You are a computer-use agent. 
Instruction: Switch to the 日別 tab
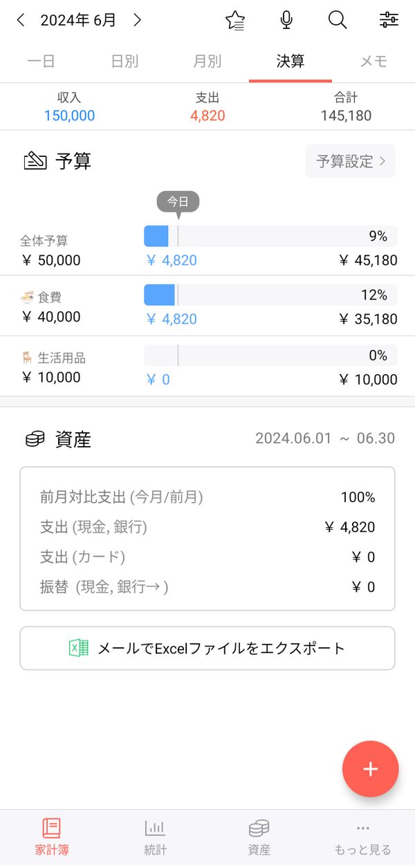pyautogui.click(x=124, y=62)
